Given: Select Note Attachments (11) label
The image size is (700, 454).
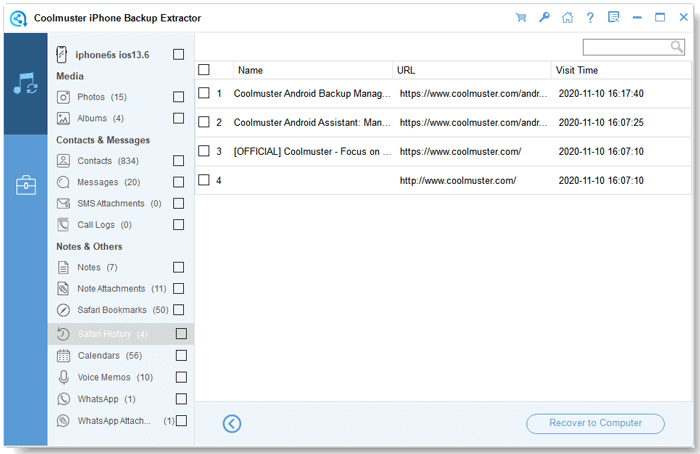Looking at the screenshot, I should click(122, 289).
